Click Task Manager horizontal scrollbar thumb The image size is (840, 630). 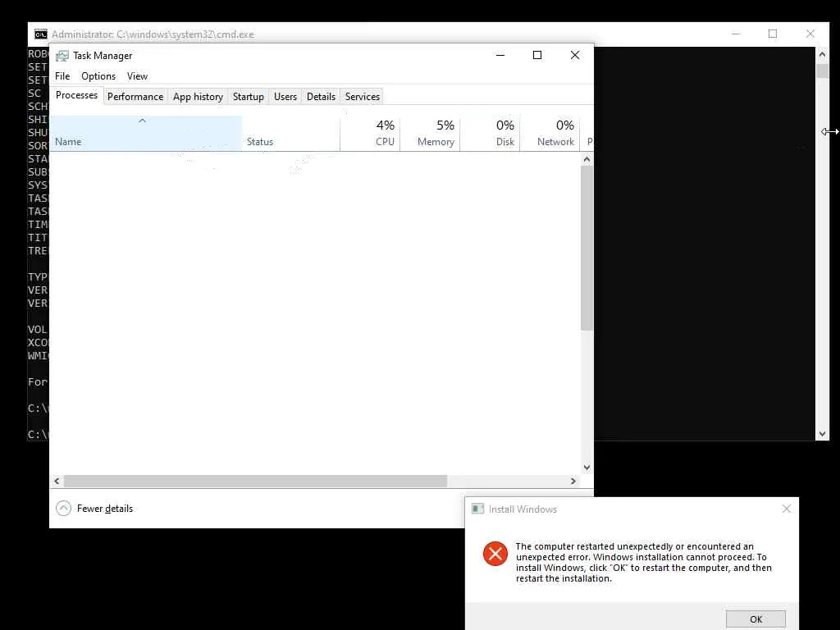click(x=255, y=481)
